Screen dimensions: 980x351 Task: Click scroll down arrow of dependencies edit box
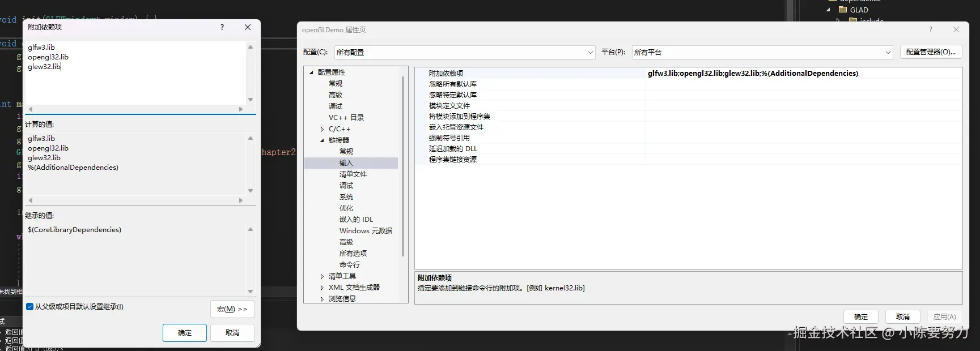click(x=251, y=100)
